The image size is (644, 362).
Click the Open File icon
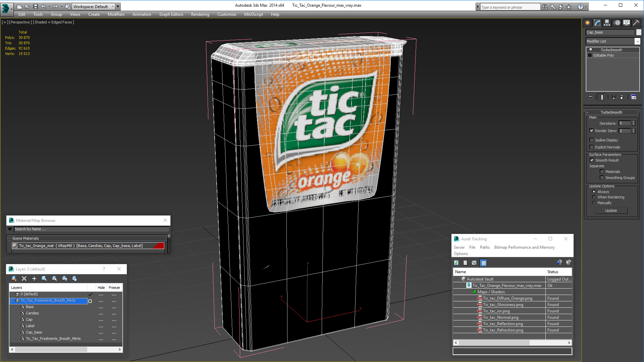coord(27,6)
